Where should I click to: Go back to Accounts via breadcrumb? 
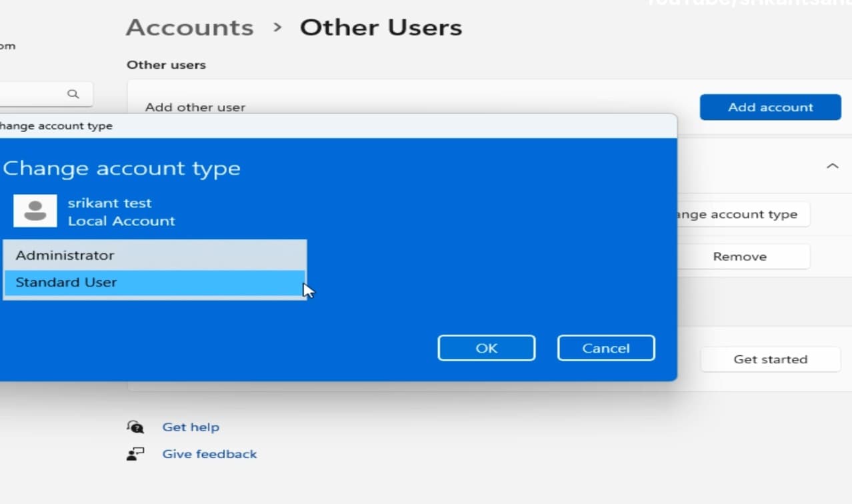tap(189, 27)
